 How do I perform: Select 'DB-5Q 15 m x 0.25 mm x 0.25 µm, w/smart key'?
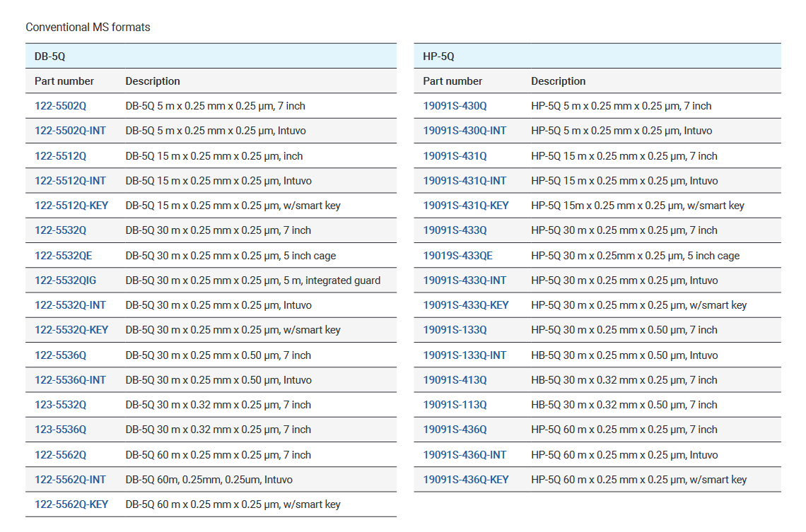[233, 206]
